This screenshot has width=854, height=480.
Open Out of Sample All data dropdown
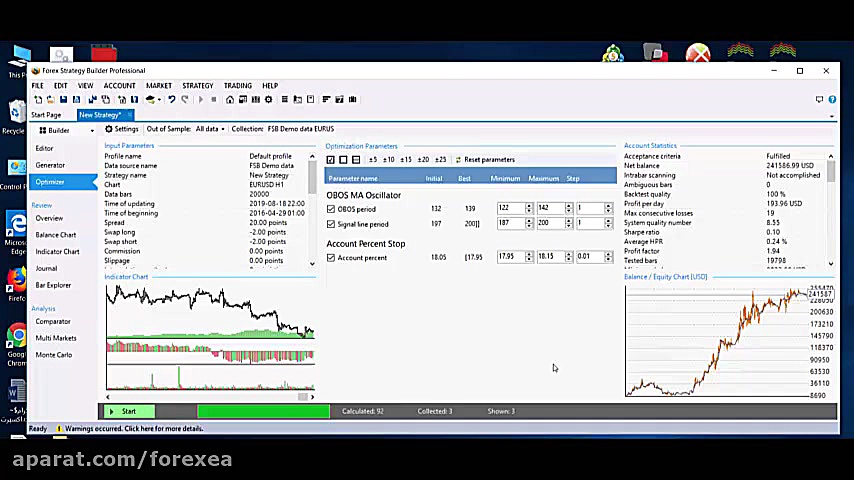point(210,129)
